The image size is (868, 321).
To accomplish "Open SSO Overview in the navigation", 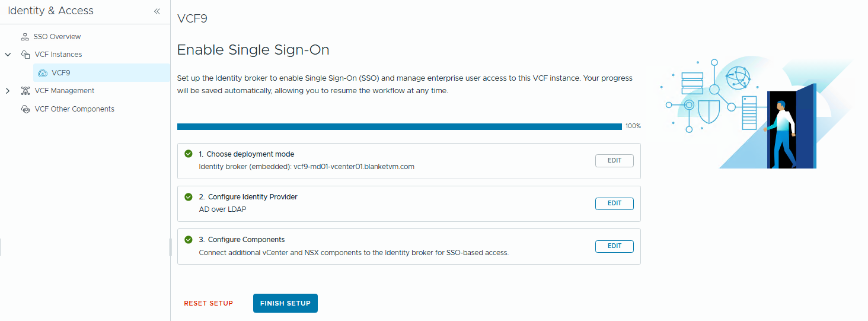I will click(x=57, y=37).
